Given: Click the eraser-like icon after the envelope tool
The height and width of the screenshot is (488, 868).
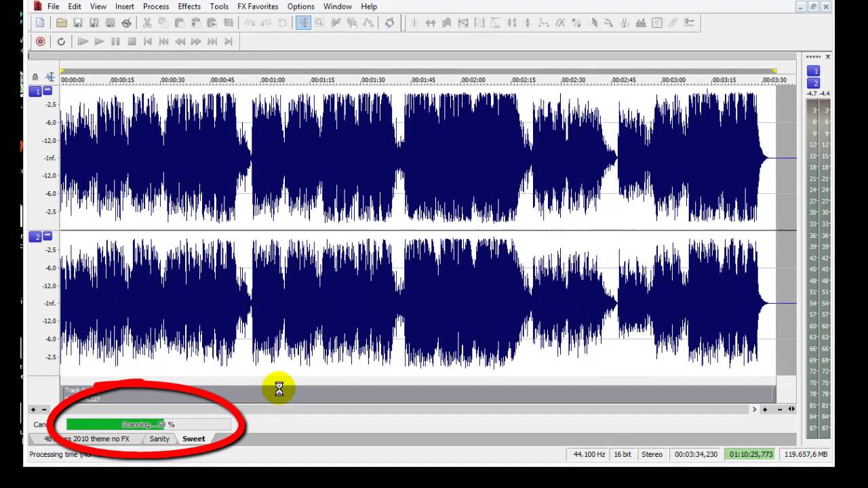Looking at the screenshot, I should pyautogui.click(x=389, y=22).
